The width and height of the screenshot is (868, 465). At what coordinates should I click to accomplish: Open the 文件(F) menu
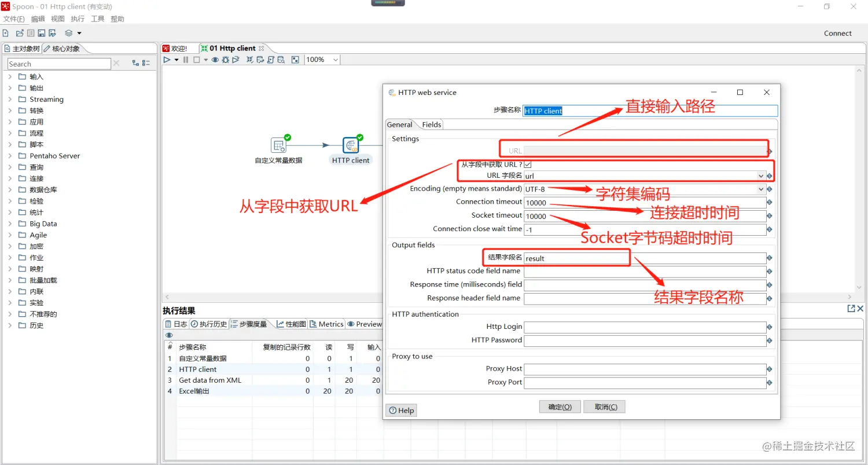(x=14, y=19)
